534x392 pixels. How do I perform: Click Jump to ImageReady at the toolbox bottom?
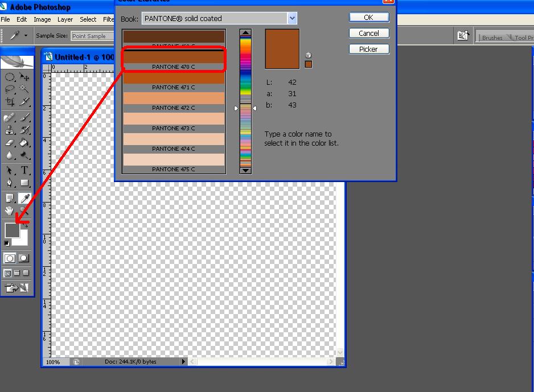click(17, 288)
